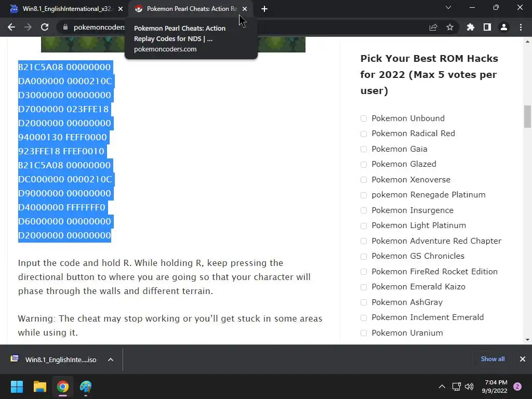Screen dimensions: 532x399
Task: Click code line 923FFE18 FFEF0010
Action: point(61,151)
